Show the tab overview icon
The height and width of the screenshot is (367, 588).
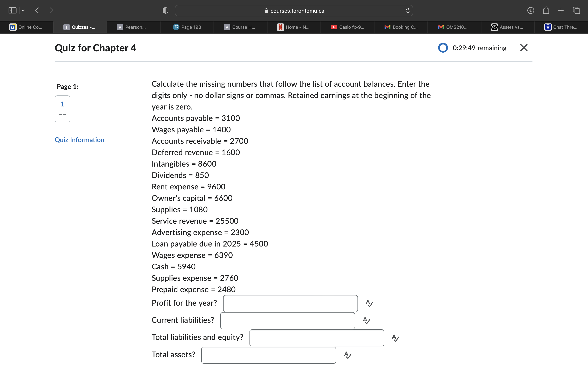(576, 10)
